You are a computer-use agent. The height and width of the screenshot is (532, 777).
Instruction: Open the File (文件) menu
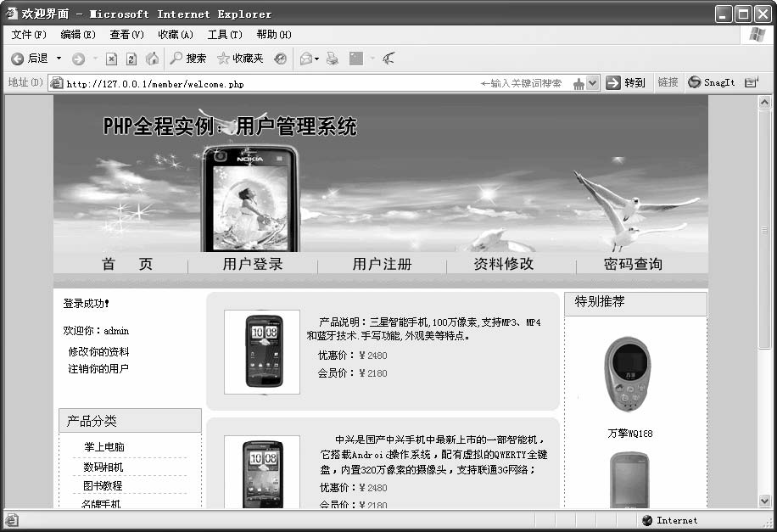(29, 34)
